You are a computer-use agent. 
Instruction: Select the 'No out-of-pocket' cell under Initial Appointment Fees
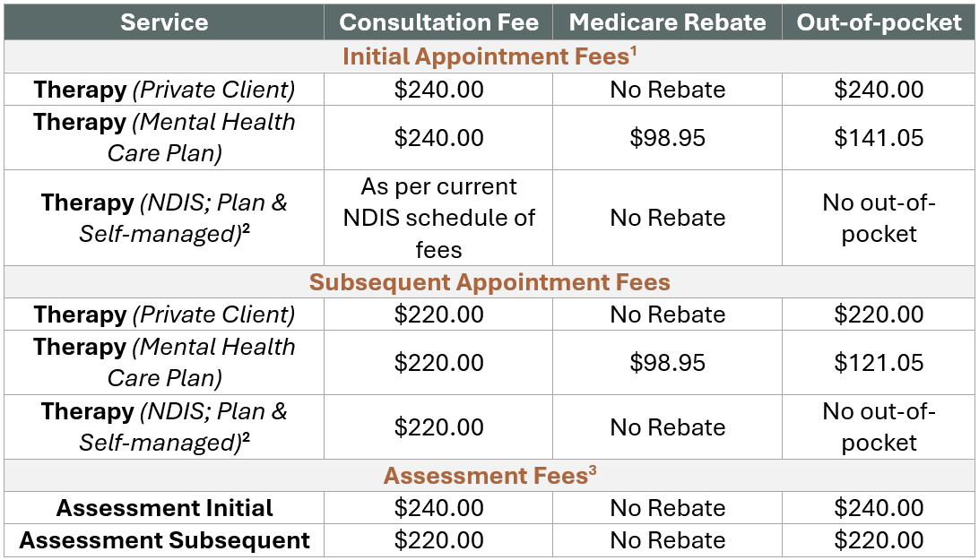pos(879,218)
